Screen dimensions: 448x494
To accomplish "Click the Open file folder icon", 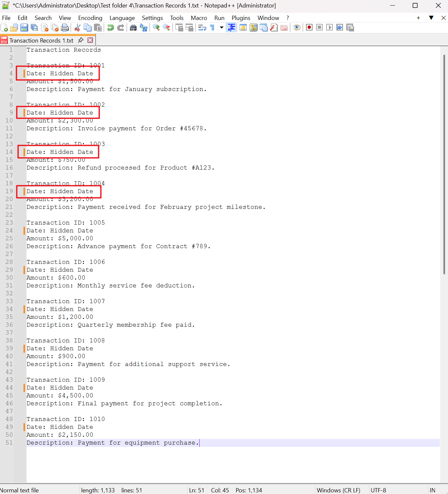I will 14,28.
